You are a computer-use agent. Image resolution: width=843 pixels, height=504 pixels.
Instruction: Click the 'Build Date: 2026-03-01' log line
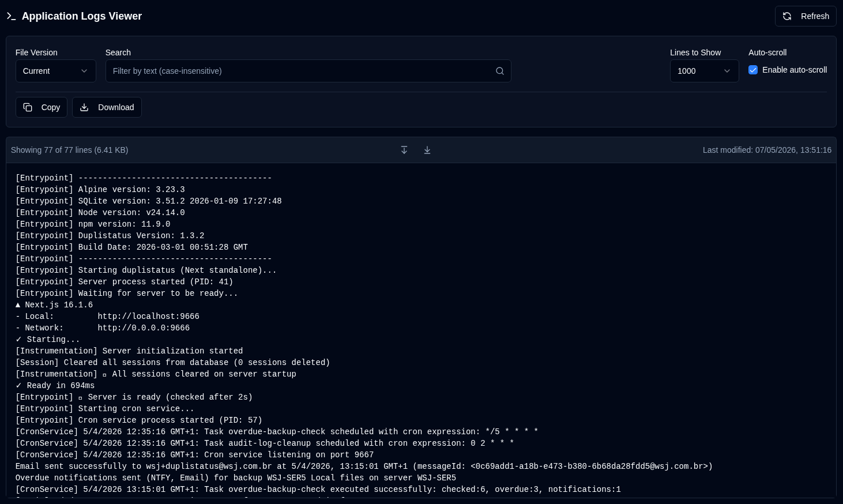pos(131,247)
